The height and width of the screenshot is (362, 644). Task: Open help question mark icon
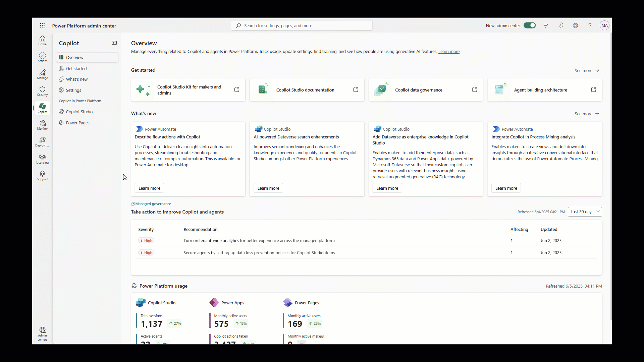pyautogui.click(x=590, y=25)
